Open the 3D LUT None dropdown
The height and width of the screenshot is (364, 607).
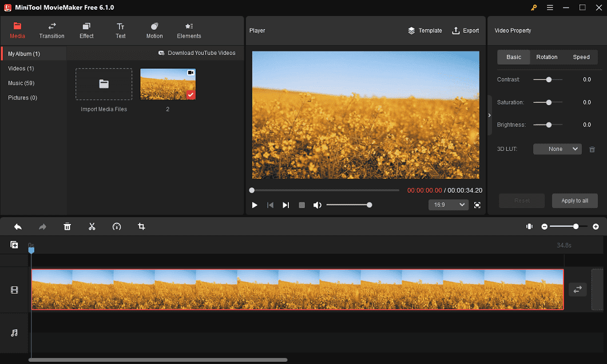[x=557, y=149]
